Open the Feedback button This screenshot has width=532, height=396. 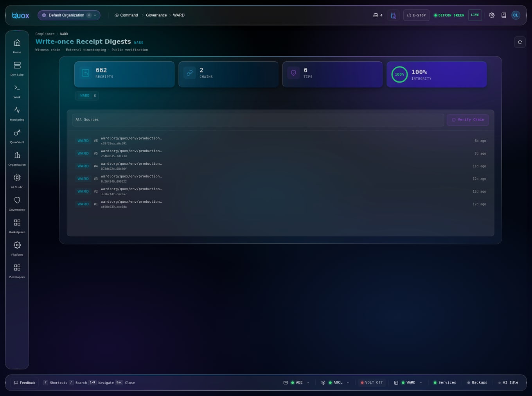point(25,383)
